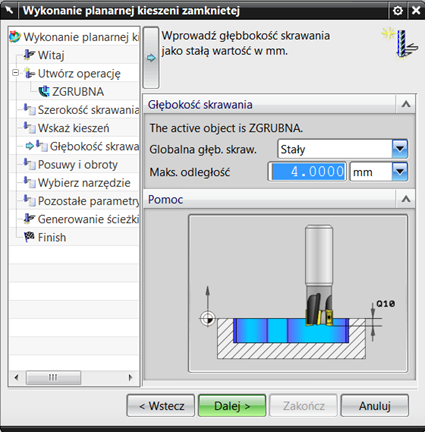Click the < Wstecz button
The image size is (425, 432).
coord(161,406)
